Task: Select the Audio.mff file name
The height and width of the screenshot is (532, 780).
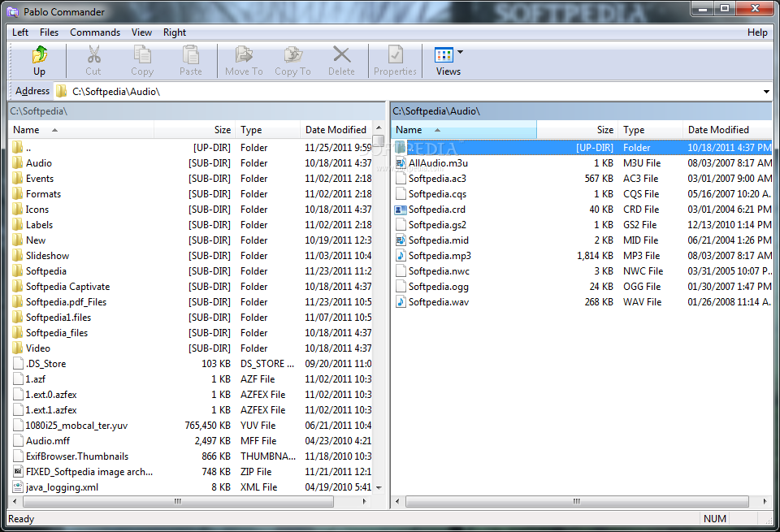Action: point(48,440)
